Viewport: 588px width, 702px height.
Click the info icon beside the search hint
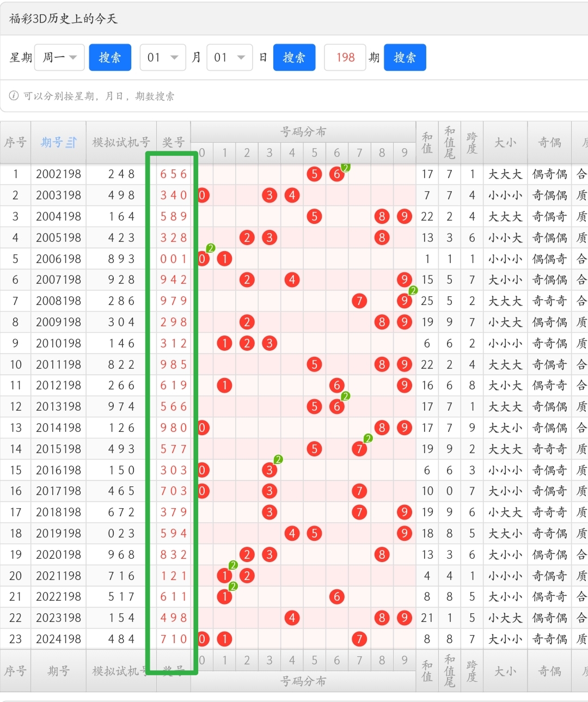coord(14,96)
